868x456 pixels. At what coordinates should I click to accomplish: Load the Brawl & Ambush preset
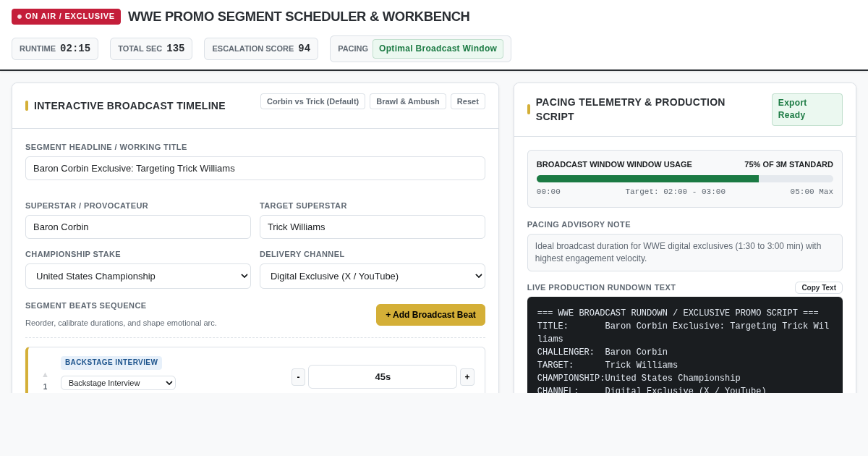tap(408, 101)
